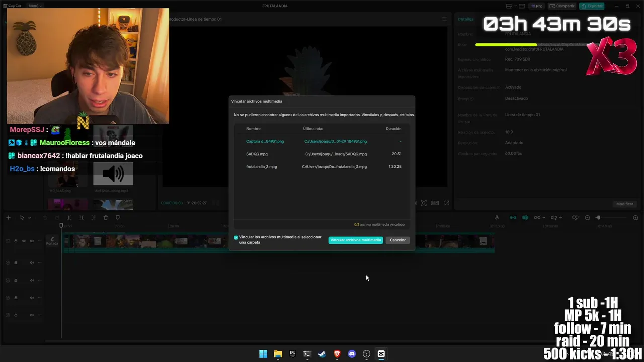Zoom out the timeline
The height and width of the screenshot is (362, 644).
coord(587,218)
